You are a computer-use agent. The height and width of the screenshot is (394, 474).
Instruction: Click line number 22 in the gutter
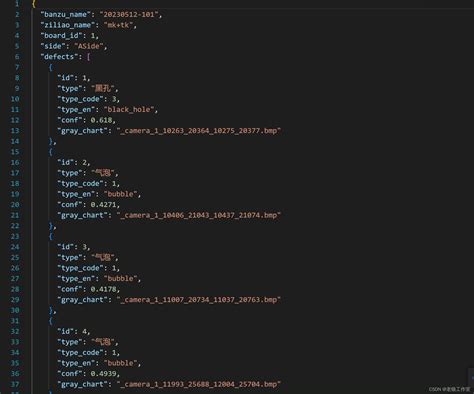pyautogui.click(x=15, y=226)
